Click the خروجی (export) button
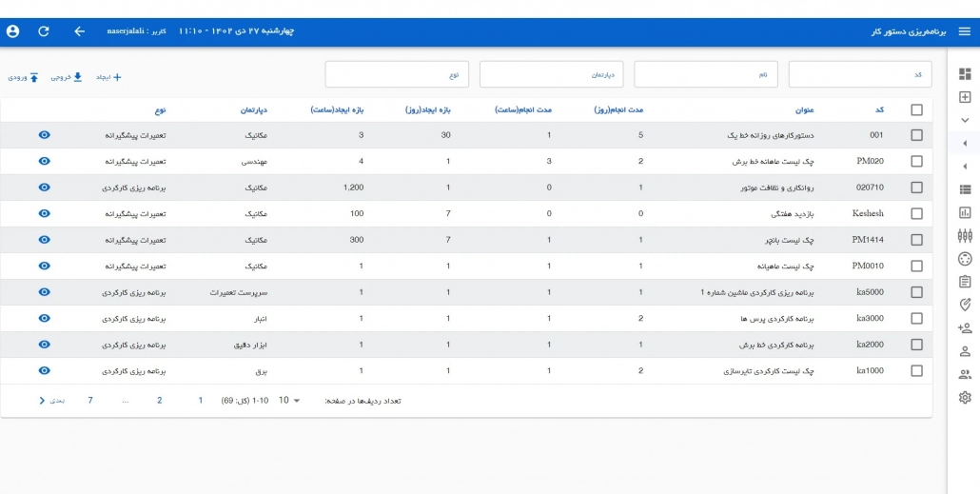Image resolution: width=980 pixels, height=494 pixels. [x=67, y=77]
